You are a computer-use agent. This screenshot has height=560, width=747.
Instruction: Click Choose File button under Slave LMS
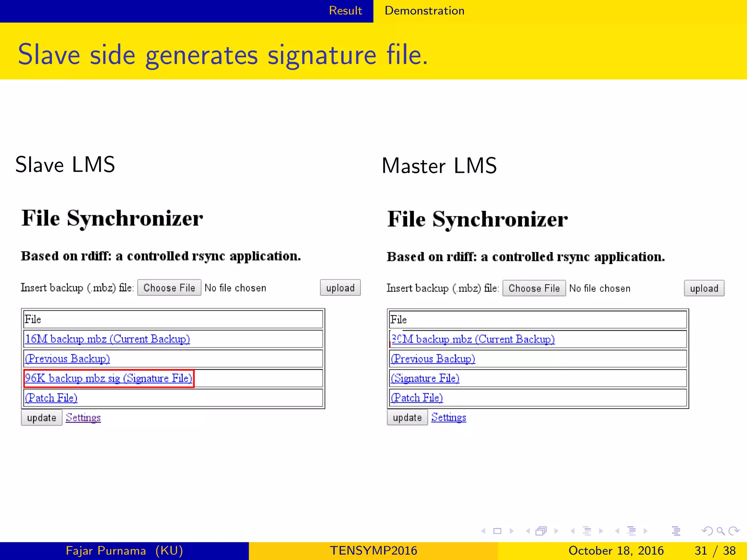pyautogui.click(x=169, y=288)
